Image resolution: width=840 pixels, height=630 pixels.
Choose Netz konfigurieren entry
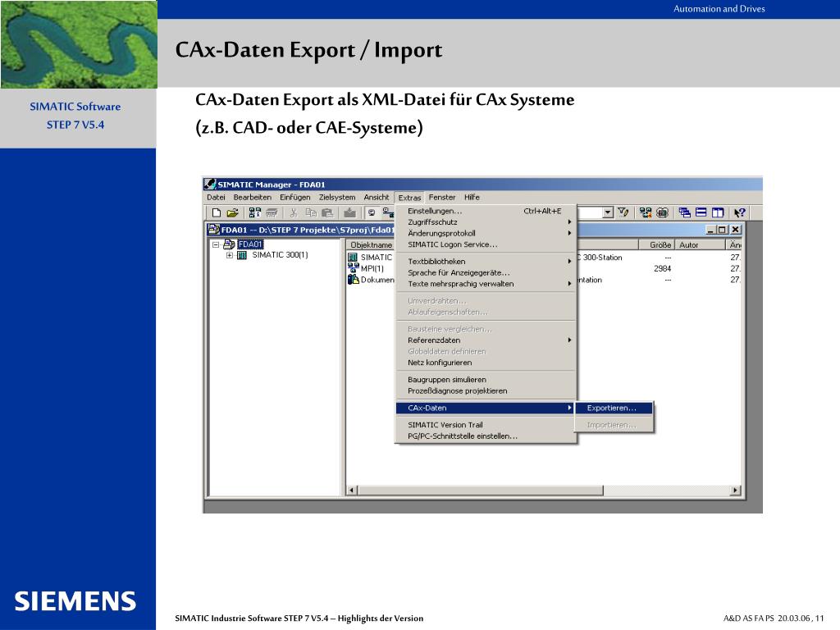[x=486, y=363]
